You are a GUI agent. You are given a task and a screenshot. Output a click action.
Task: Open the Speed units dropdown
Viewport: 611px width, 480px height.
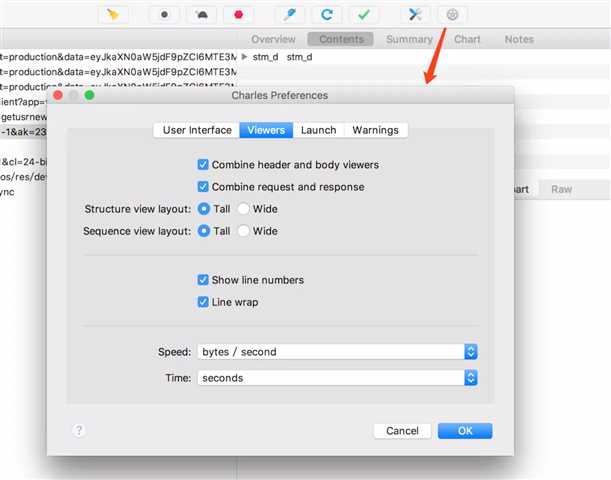[x=337, y=352]
